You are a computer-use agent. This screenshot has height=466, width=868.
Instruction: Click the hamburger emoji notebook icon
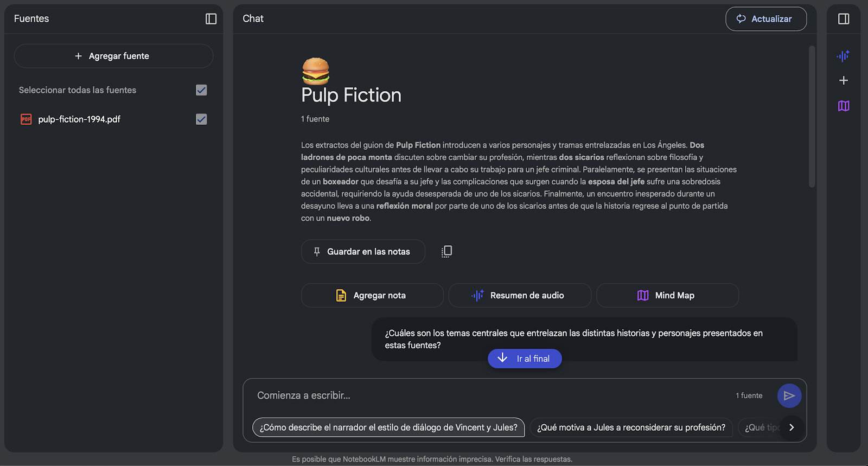[x=316, y=71]
